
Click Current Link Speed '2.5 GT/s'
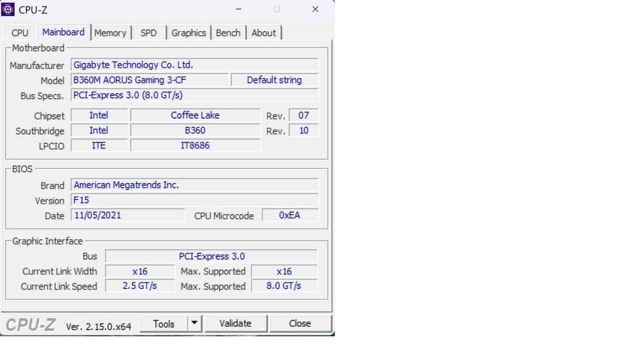click(x=140, y=286)
